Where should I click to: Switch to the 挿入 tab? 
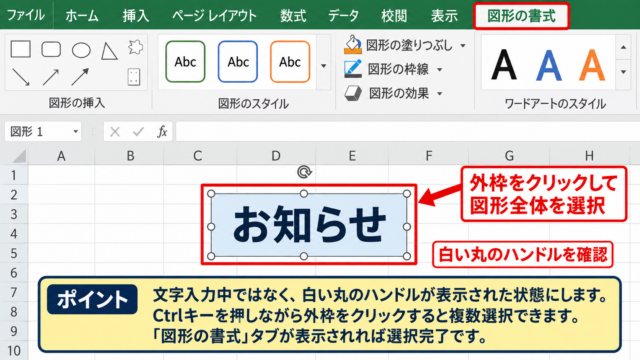coord(136,16)
